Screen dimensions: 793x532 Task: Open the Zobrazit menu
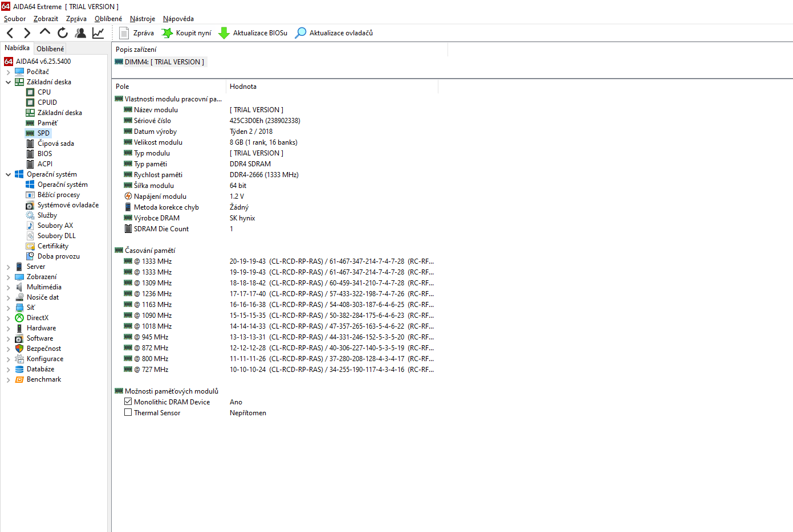[x=46, y=19]
